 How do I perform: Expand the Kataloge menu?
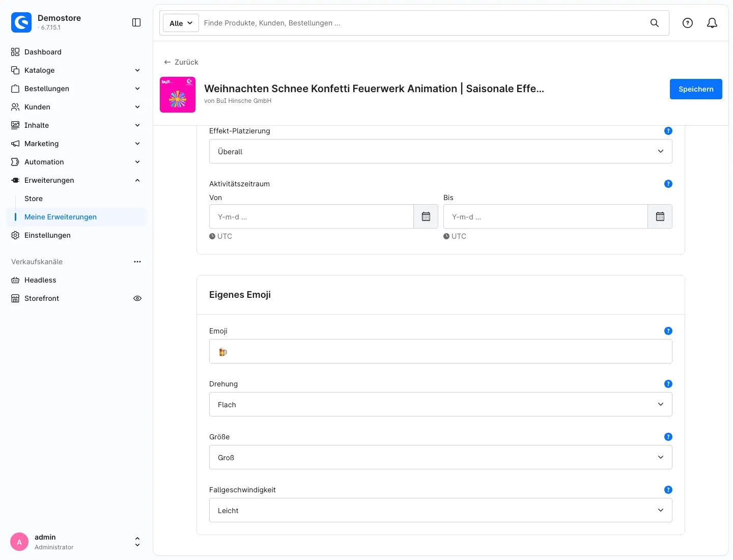pyautogui.click(x=76, y=70)
